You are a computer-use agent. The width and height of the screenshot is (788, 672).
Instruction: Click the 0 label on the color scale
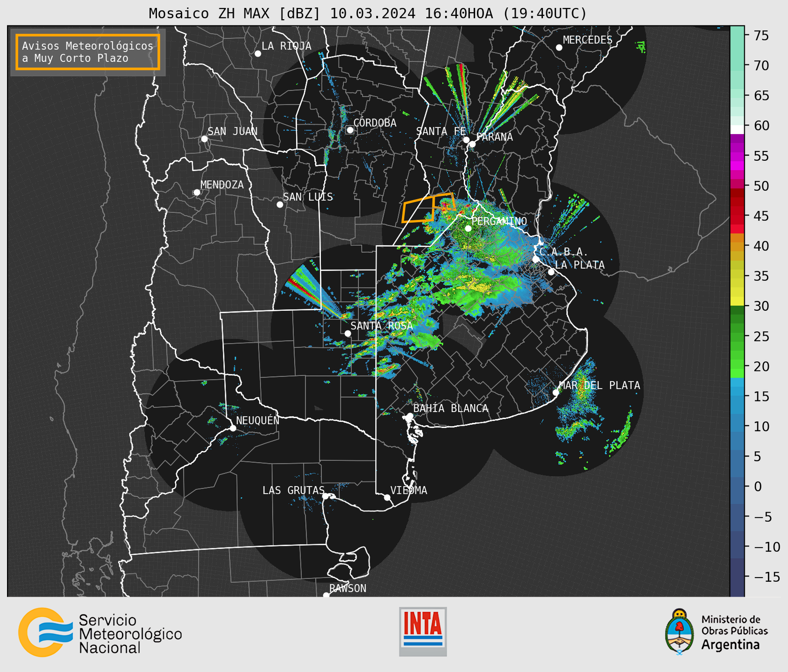pos(757,486)
